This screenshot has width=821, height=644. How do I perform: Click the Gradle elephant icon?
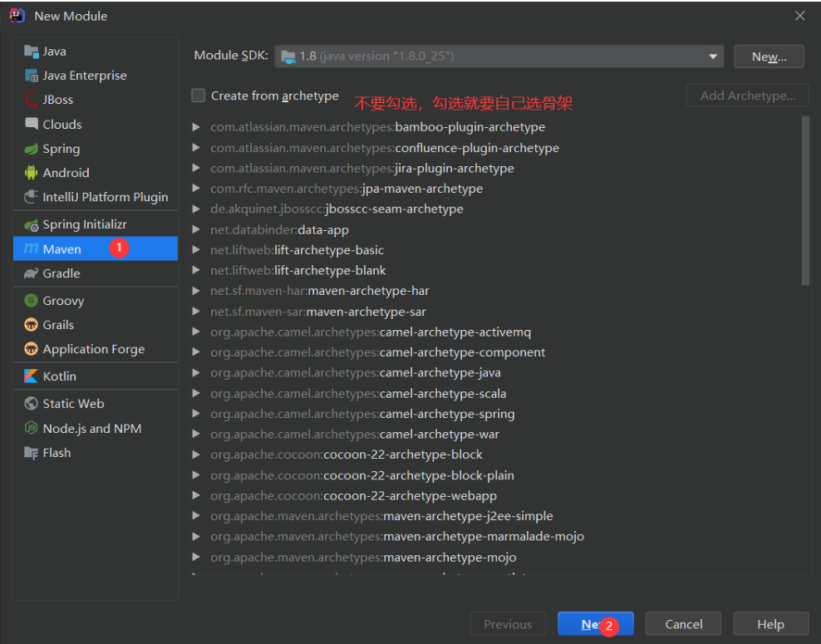[32, 273]
